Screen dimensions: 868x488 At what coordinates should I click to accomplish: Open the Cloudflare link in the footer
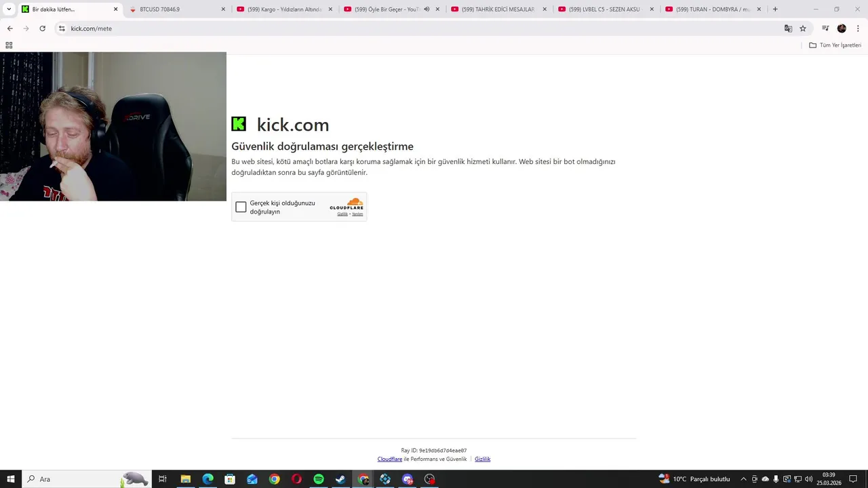pyautogui.click(x=390, y=460)
